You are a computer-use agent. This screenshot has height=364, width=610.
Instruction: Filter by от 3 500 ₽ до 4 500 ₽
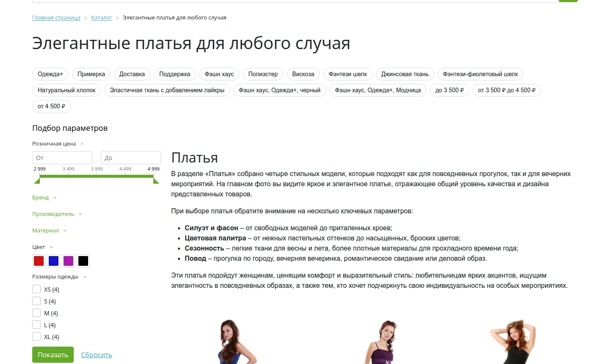point(507,90)
